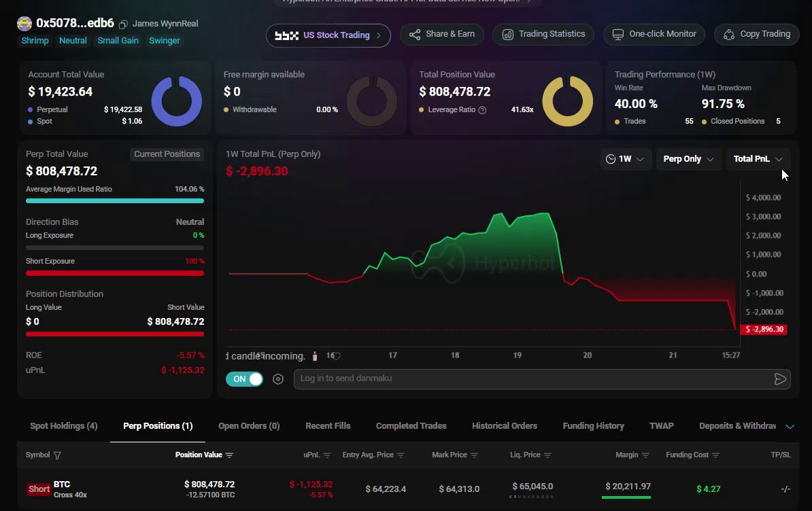Image resolution: width=812 pixels, height=511 pixels.
Task: Open the 1W time range dropdown
Action: [x=625, y=159]
